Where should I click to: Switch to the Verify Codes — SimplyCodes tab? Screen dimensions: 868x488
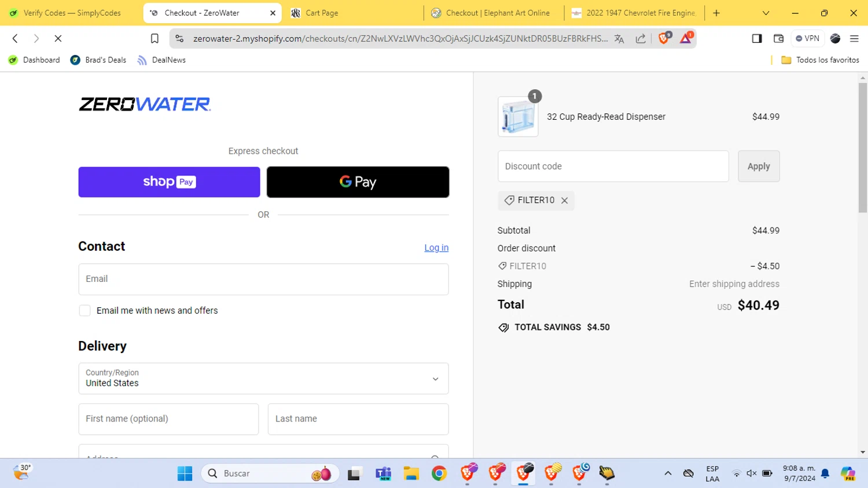[x=71, y=13]
